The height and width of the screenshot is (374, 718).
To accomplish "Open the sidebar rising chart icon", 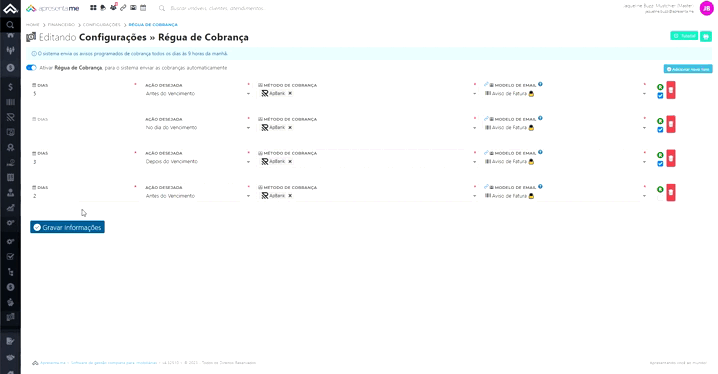I will 10,207.
